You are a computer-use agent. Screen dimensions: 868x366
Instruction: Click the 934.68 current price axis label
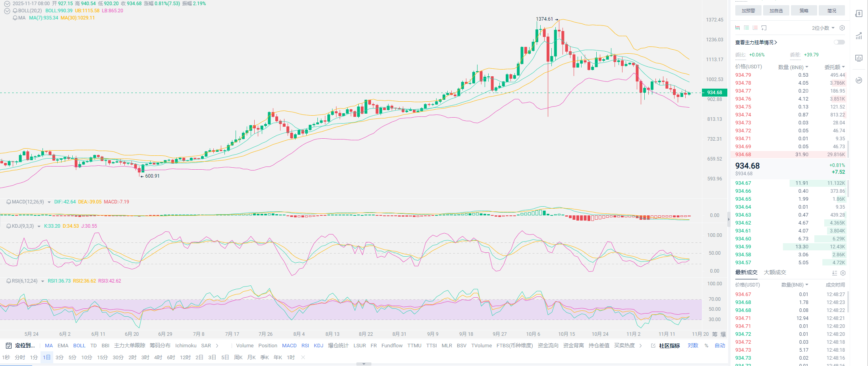point(714,93)
